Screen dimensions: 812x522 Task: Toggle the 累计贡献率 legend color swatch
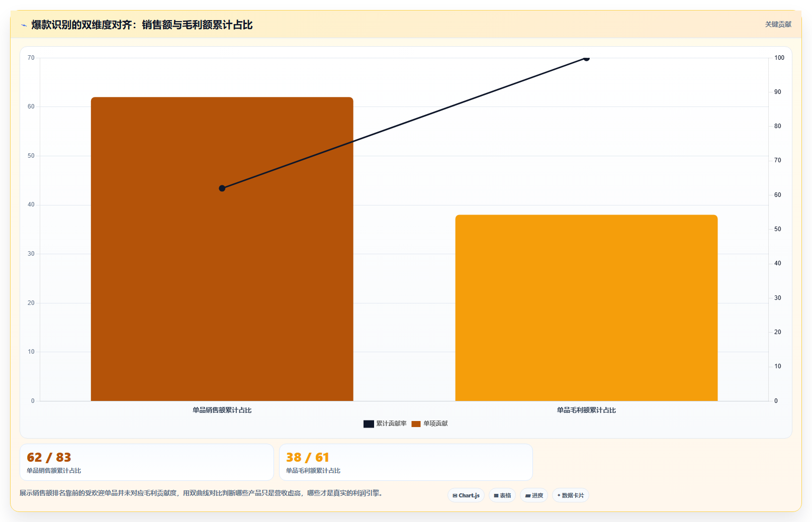(x=369, y=424)
